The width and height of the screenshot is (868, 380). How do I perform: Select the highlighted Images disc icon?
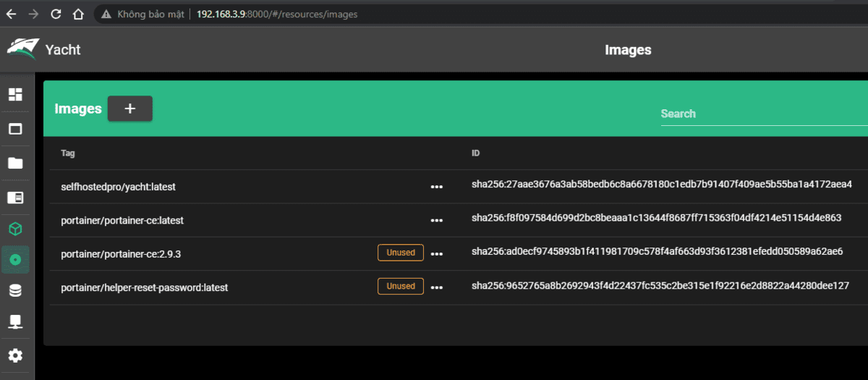click(15, 259)
